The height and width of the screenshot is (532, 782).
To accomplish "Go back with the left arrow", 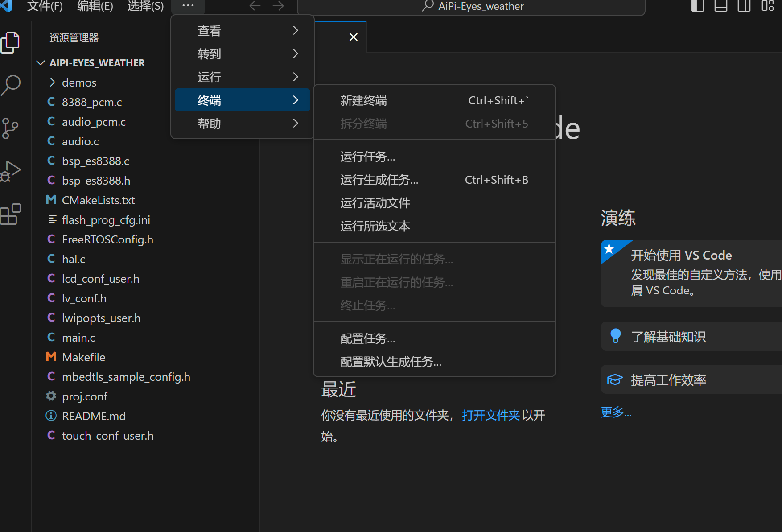I will pos(255,6).
